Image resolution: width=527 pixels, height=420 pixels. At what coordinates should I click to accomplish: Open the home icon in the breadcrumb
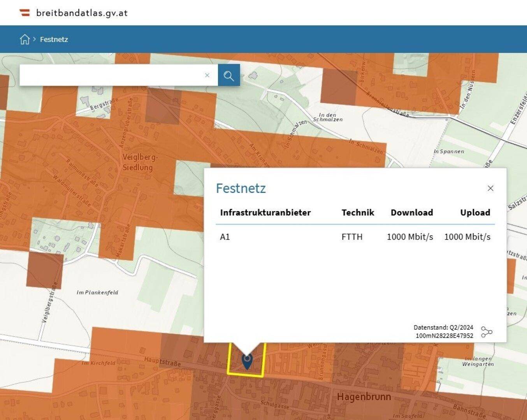25,39
